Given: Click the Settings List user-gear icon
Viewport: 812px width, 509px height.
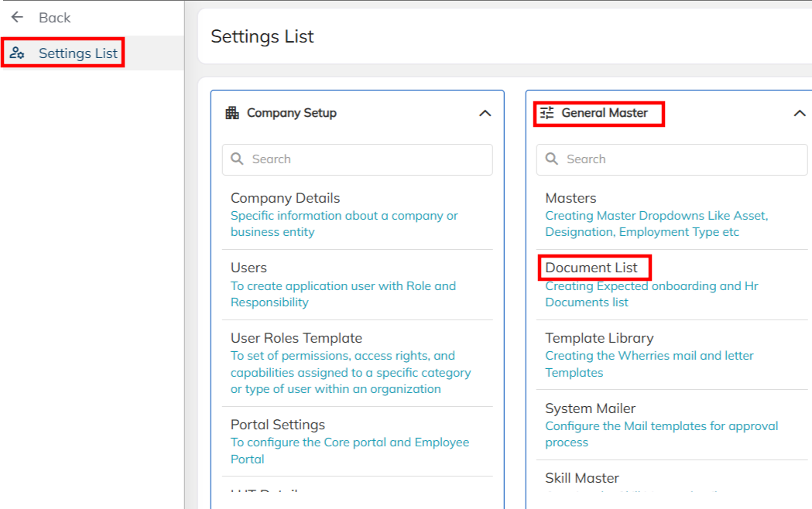Looking at the screenshot, I should tap(17, 53).
